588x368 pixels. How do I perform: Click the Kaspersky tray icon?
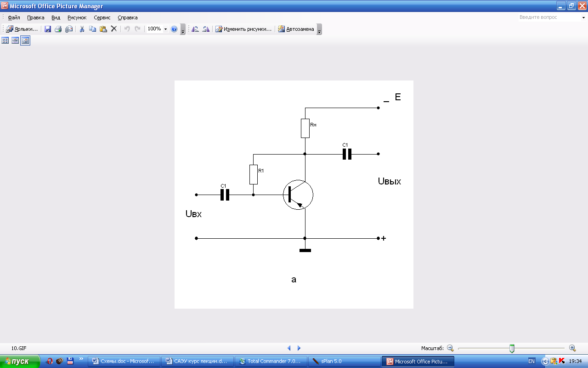(561, 361)
